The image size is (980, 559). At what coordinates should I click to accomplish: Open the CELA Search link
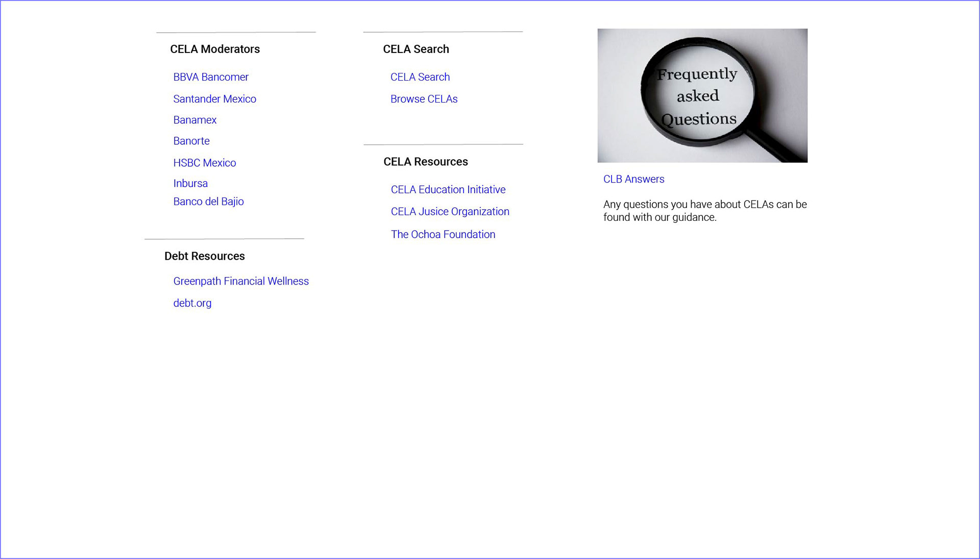coord(420,77)
